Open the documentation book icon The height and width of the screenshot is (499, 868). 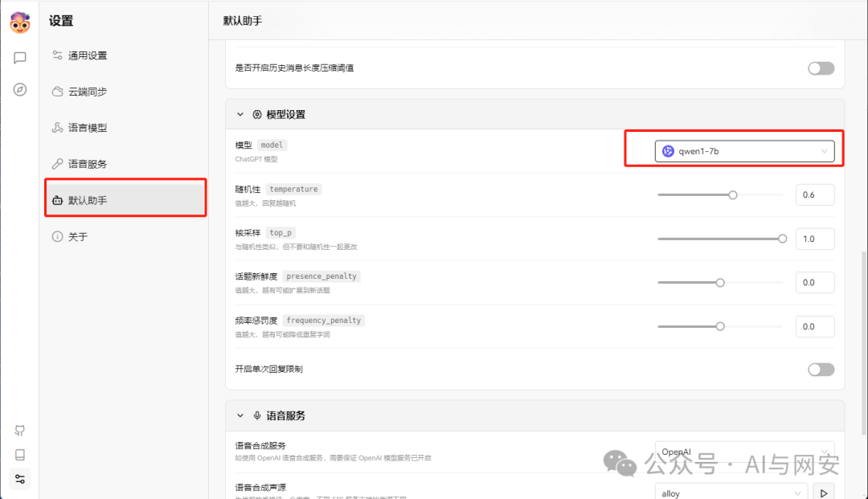click(x=20, y=455)
